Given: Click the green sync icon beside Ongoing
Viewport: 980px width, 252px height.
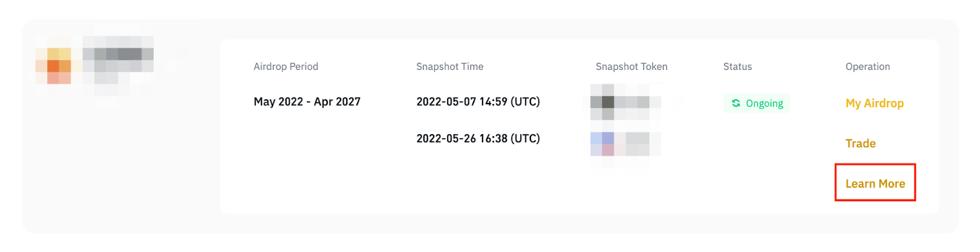Looking at the screenshot, I should [736, 103].
